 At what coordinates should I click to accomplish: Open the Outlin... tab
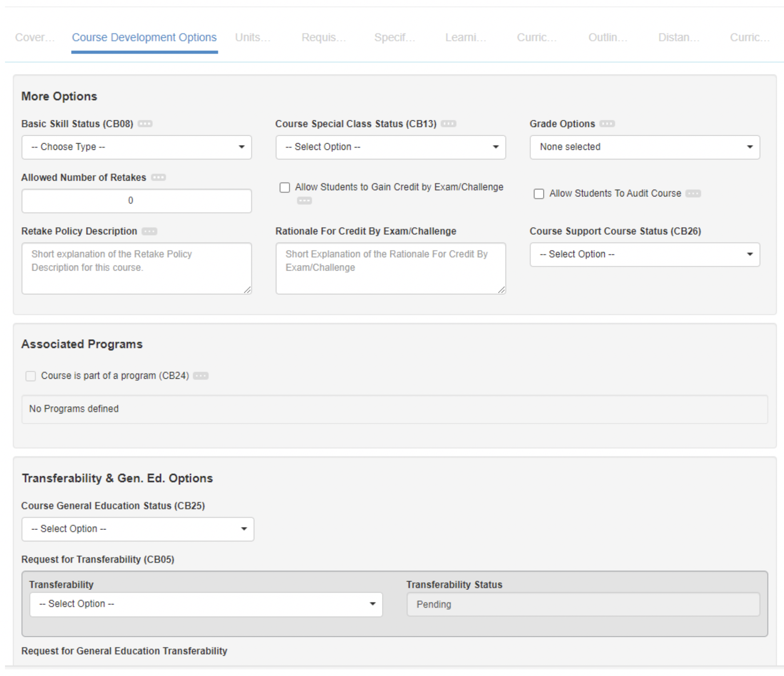[x=608, y=37]
